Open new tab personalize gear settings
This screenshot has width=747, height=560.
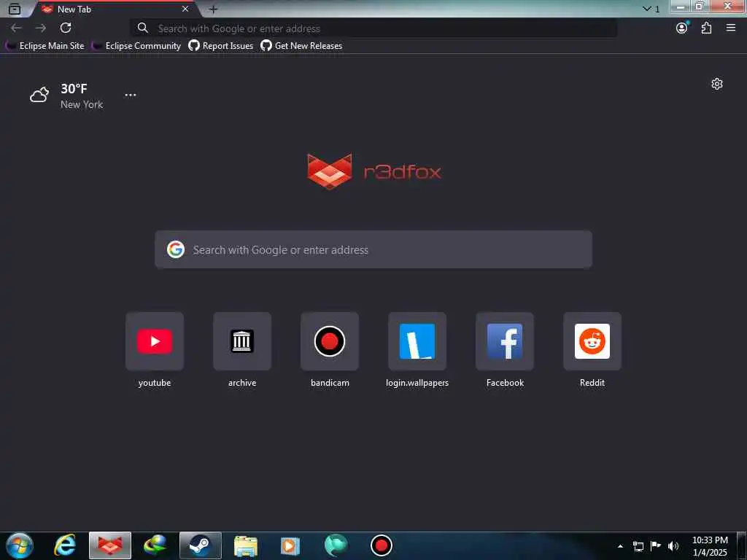(717, 85)
